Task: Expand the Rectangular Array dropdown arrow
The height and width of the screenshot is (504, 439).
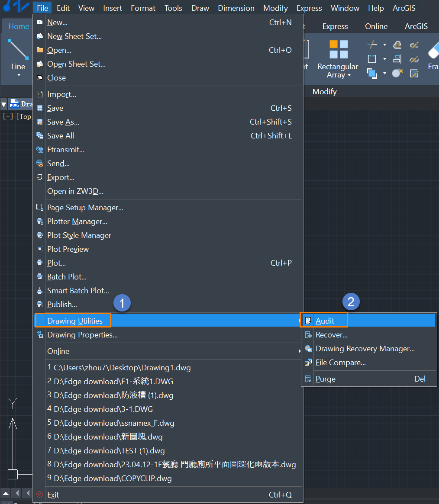Action: 349,75
